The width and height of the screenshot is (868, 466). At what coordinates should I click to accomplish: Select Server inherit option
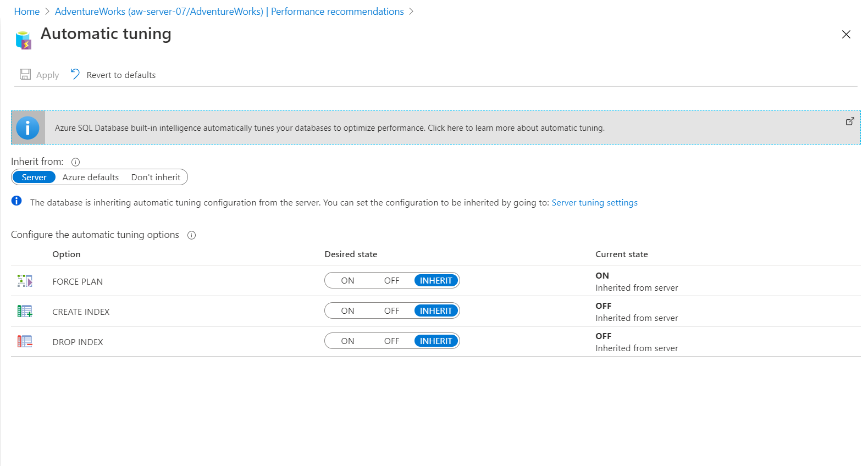[34, 177]
